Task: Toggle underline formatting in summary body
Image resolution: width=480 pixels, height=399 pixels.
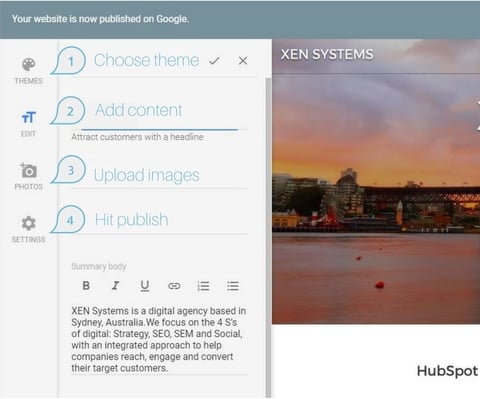Action: tap(145, 286)
